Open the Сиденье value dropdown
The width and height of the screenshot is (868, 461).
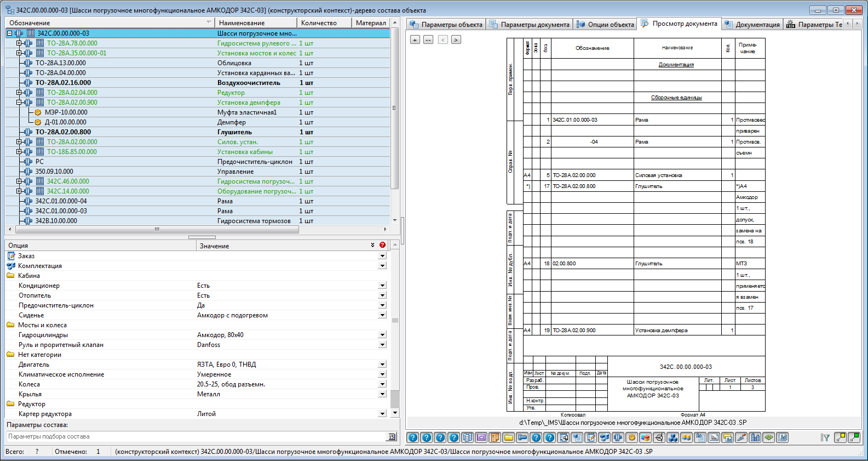pos(382,315)
